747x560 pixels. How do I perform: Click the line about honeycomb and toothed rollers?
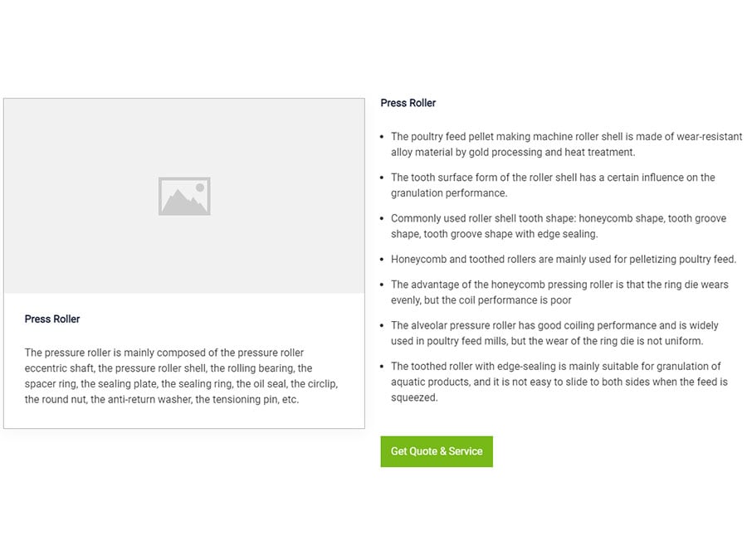click(563, 259)
